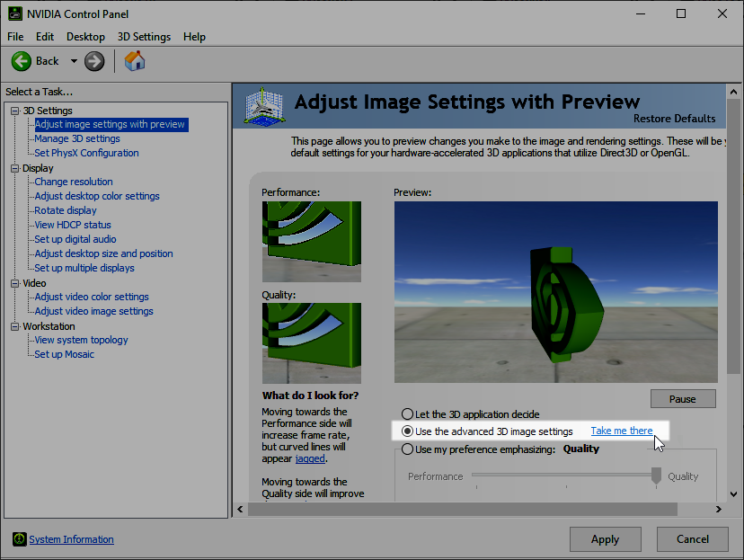
Task: Click the Performance-Quality slider handle
Action: pos(658,476)
